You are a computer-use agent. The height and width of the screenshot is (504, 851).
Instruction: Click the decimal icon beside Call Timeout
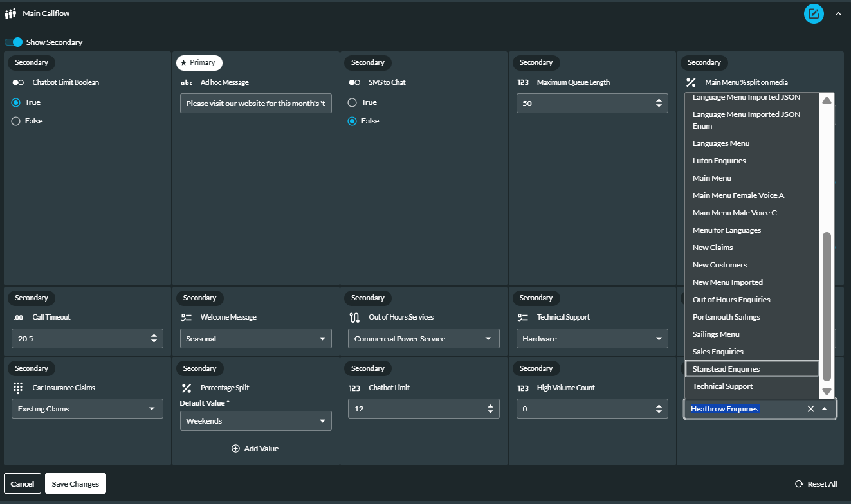pyautogui.click(x=18, y=318)
